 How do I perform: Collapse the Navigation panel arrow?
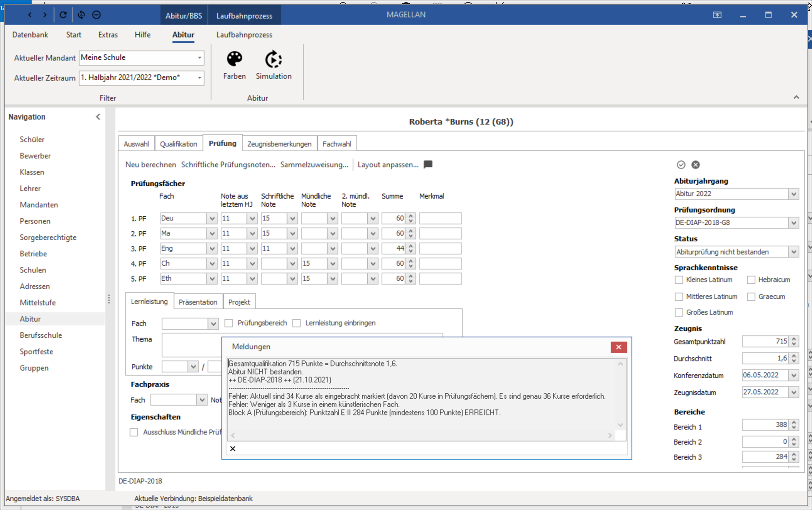click(x=98, y=117)
